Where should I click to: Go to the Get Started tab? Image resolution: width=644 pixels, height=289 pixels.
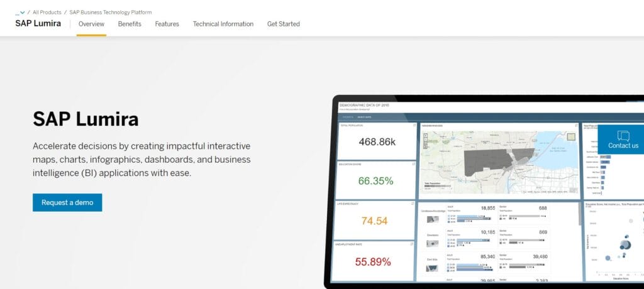point(284,24)
